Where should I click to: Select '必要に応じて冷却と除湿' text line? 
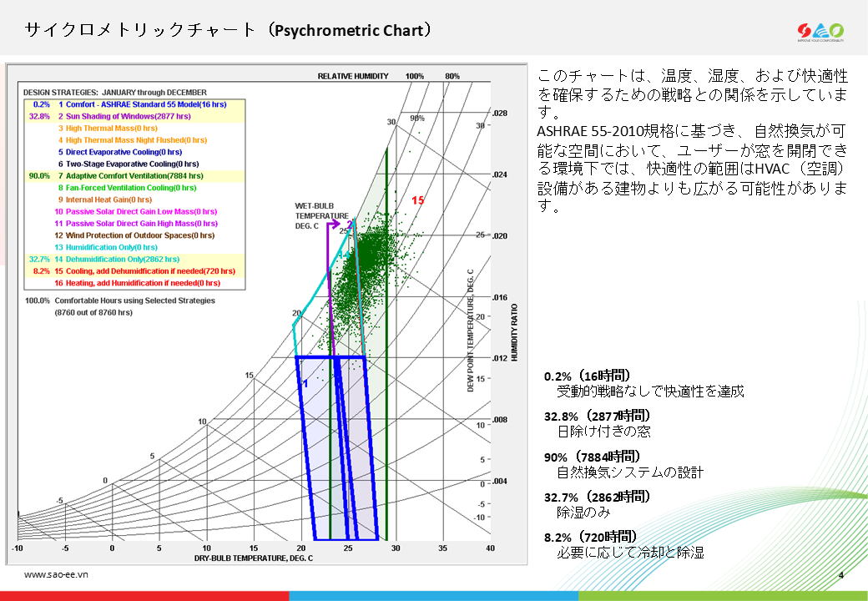point(630,553)
